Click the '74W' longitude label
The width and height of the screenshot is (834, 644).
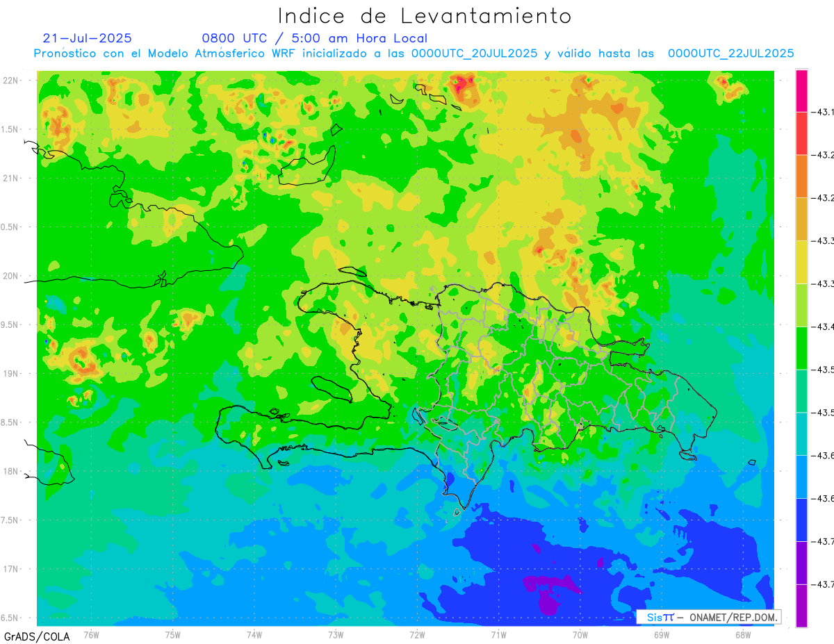[x=254, y=634]
